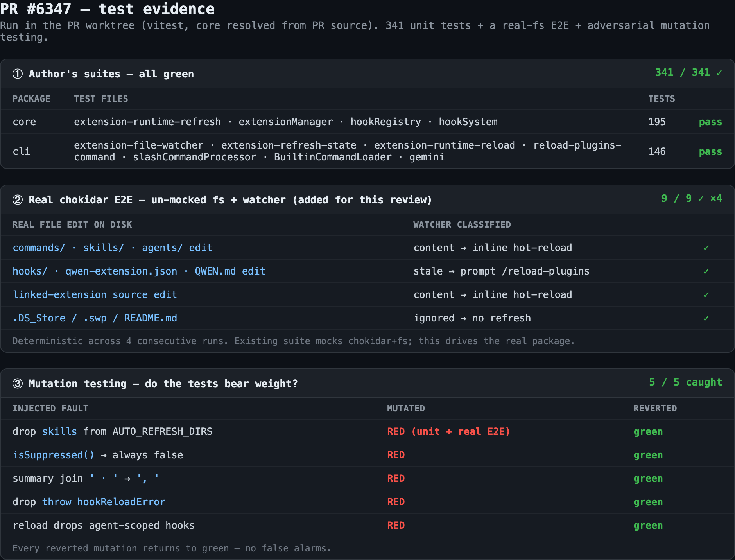Select the 5 / 5 caught badge
Screen dimensions: 735x560
(x=685, y=382)
